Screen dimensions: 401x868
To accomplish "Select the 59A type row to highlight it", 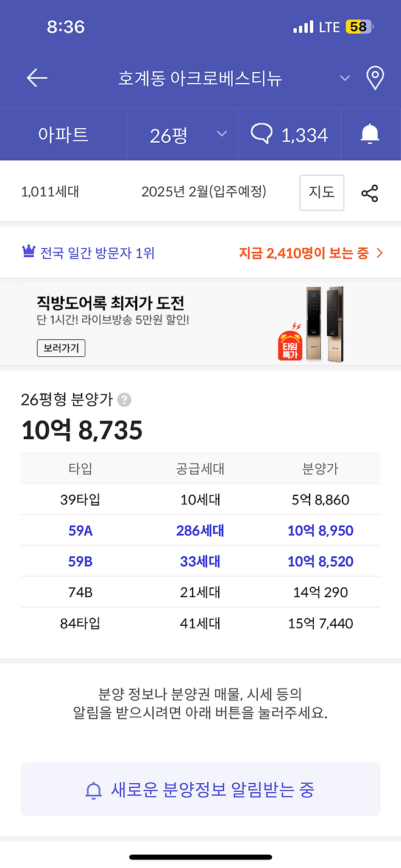I will coord(200,530).
